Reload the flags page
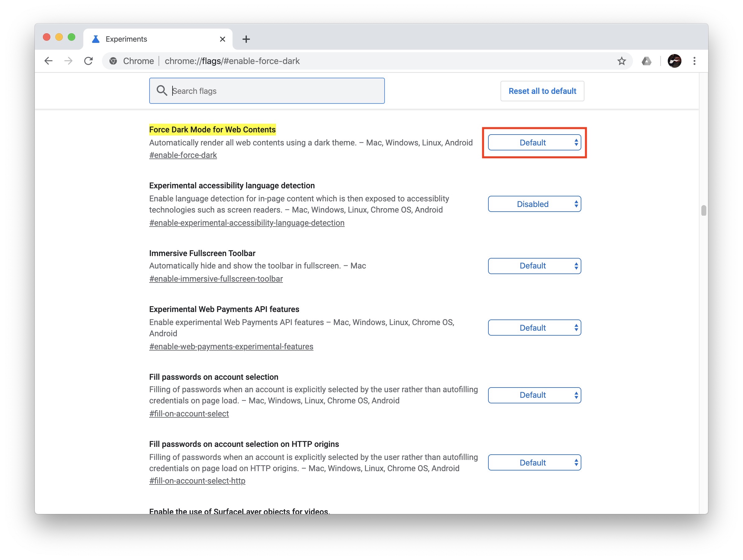 click(x=88, y=61)
